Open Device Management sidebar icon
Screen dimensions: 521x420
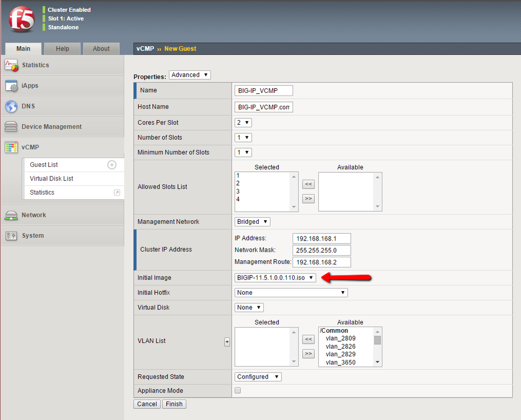(11, 127)
